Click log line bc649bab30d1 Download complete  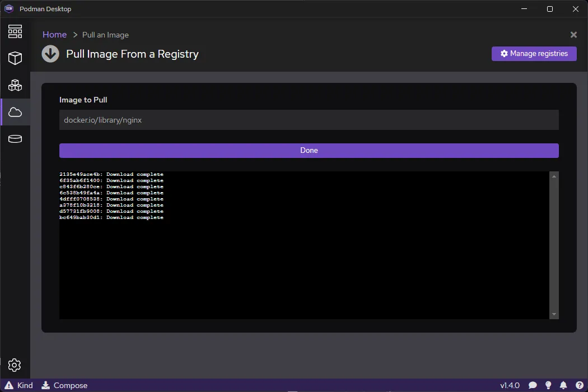click(111, 218)
